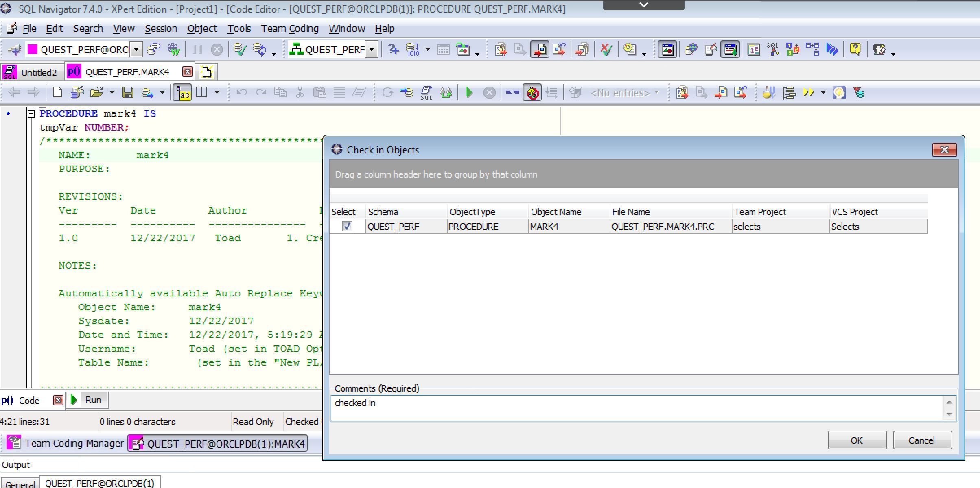The width and height of the screenshot is (980, 488).
Task: Click the new document icon in editor toolbar
Action: pos(57,93)
